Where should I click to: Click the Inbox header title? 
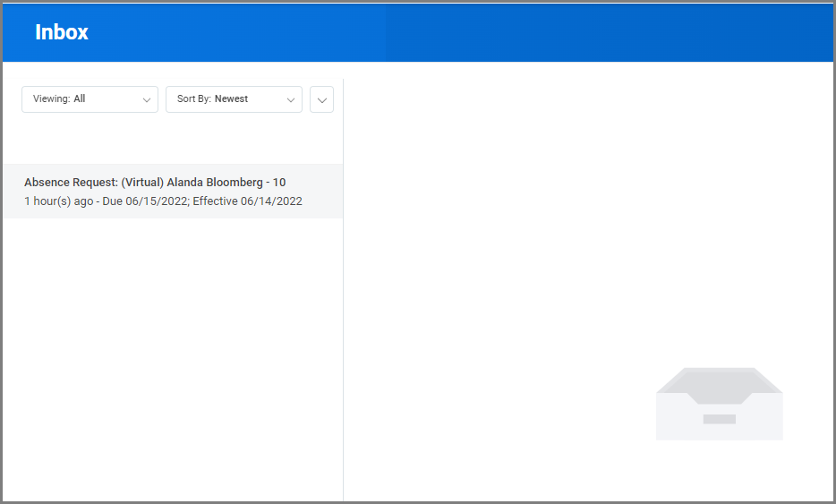(x=62, y=32)
